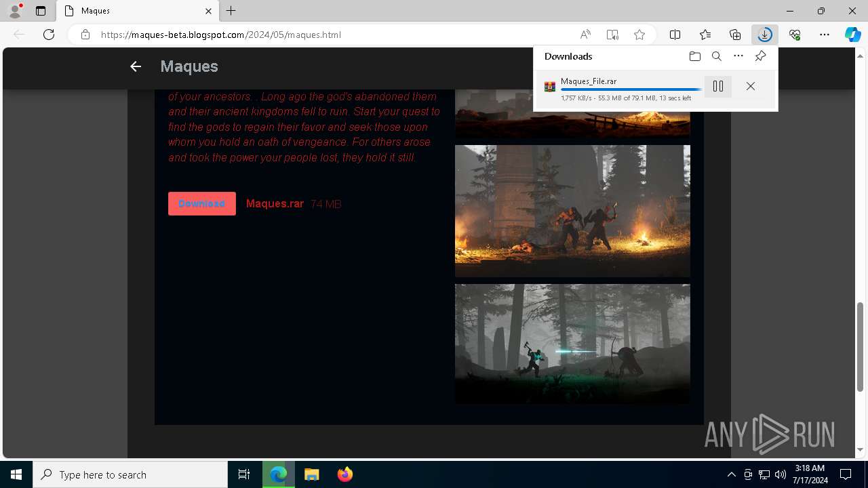Viewport: 868px width, 488px height.
Task: Open the clock and calendar
Action: [810, 474]
